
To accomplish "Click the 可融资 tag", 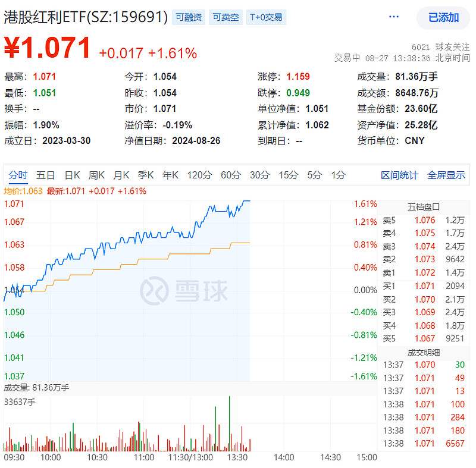I will point(189,17).
